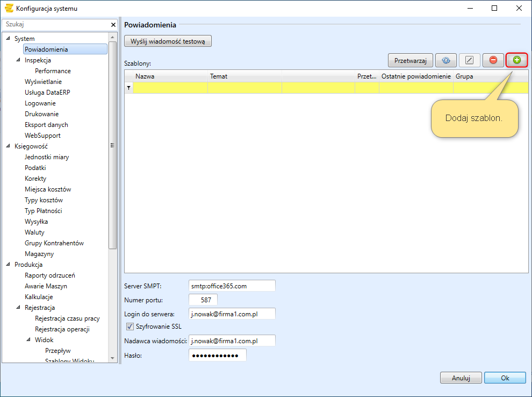Sort templates by the Nazwa column header
The image size is (532, 397).
coord(170,76)
